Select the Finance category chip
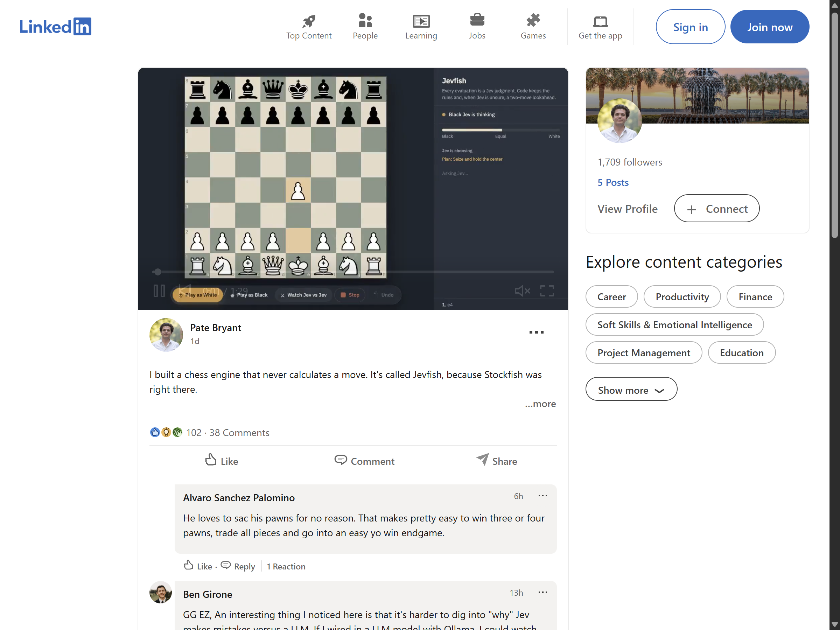This screenshot has height=630, width=840. (755, 296)
